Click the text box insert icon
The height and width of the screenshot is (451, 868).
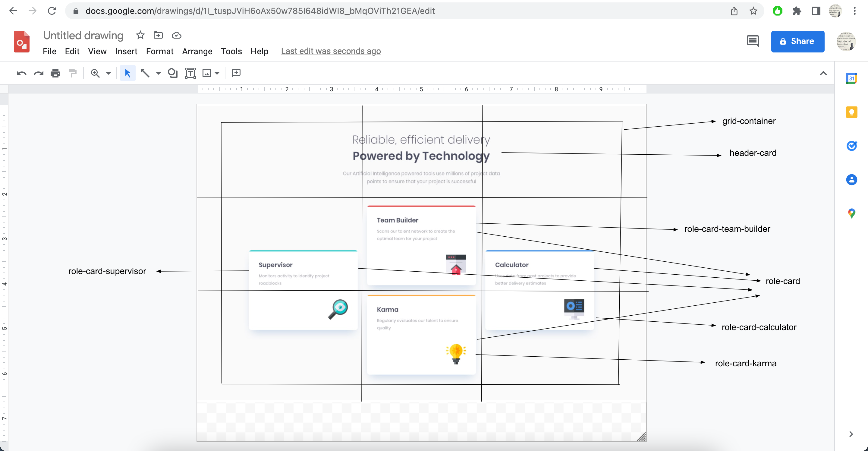click(189, 73)
